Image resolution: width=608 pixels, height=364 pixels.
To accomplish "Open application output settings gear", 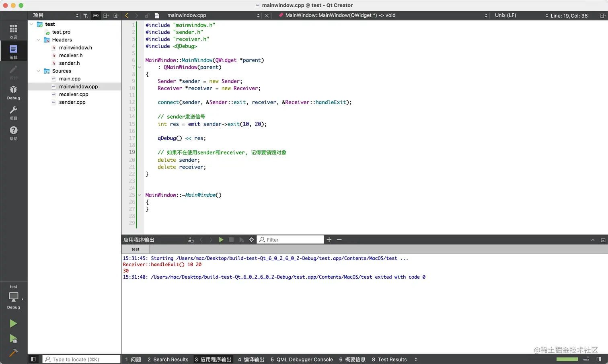I will tap(252, 240).
